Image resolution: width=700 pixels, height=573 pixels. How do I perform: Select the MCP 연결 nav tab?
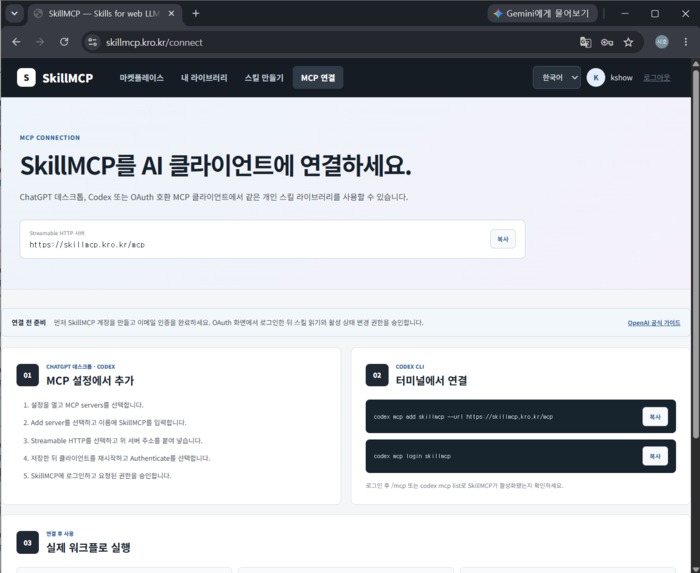[318, 78]
